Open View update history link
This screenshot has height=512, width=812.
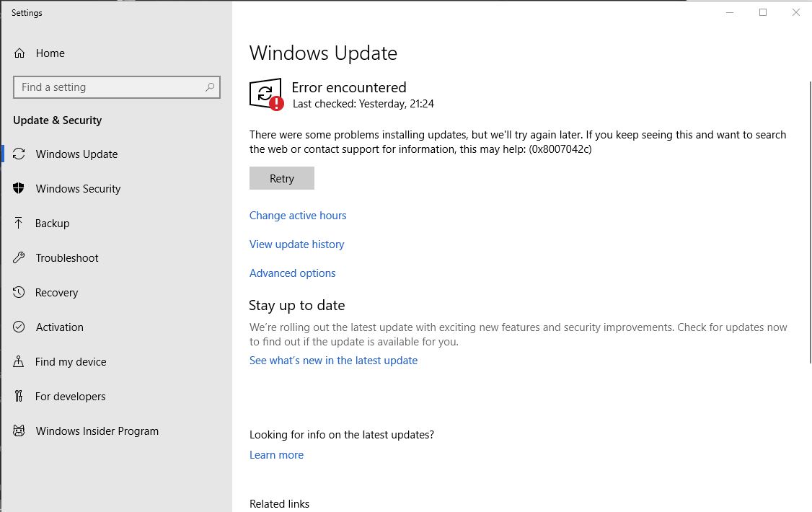296,244
